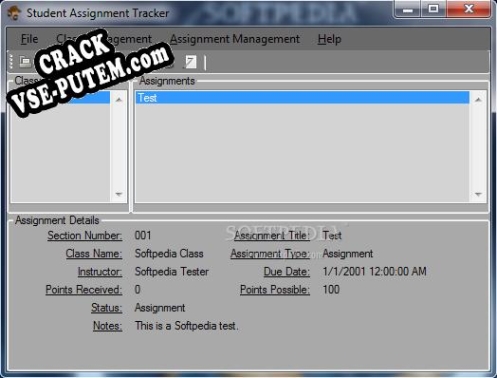The height and width of the screenshot is (378, 497).
Task: Click the Assignment Title label
Action: (272, 236)
